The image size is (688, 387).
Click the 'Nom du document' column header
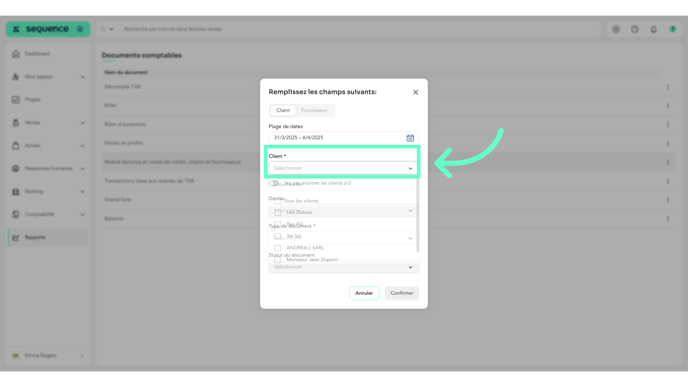tap(126, 72)
